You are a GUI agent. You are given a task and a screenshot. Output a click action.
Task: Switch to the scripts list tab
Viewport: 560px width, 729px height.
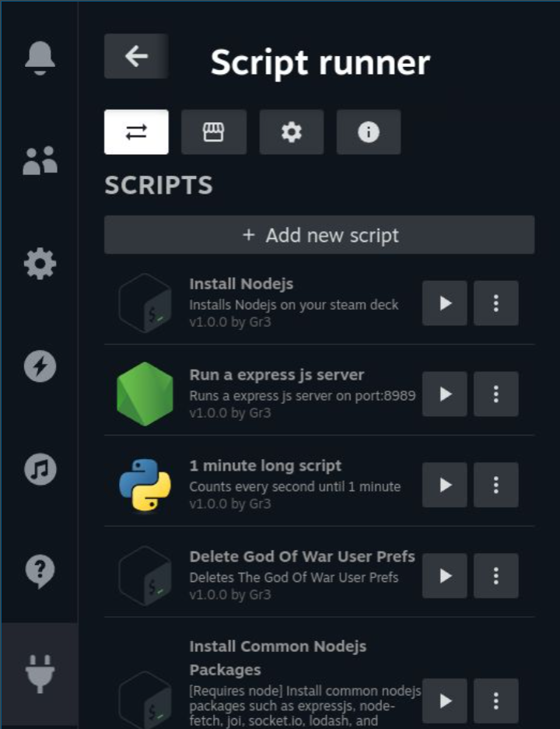click(136, 132)
